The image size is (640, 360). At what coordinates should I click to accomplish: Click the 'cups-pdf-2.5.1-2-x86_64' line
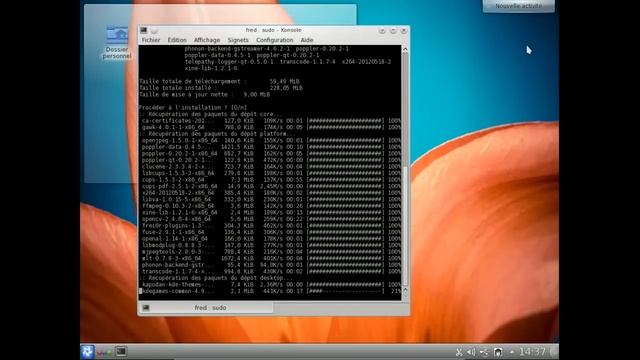pyautogui.click(x=270, y=186)
